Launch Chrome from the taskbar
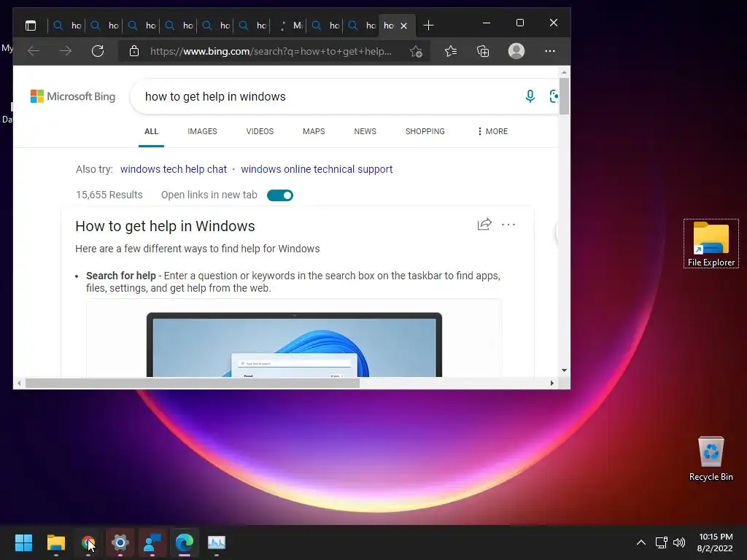The height and width of the screenshot is (560, 747). tap(88, 542)
